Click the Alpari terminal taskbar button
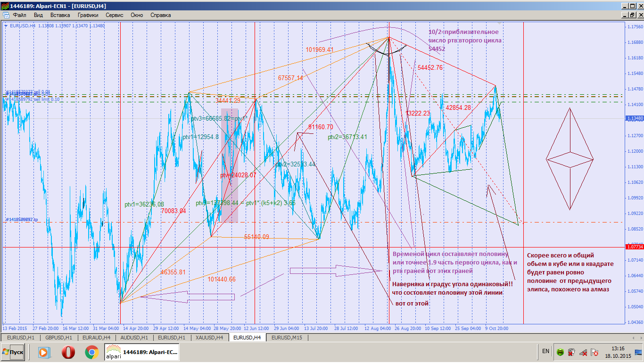Screen dimensions: 644x363 pos(141,352)
